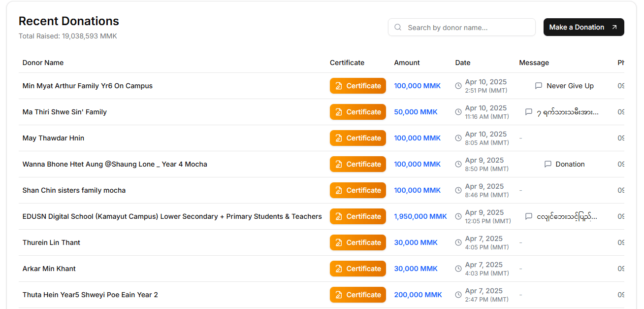Click the Certificate column header

coord(347,63)
